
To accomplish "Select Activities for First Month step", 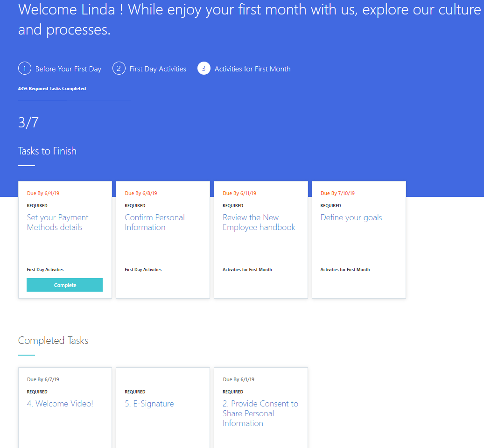I will (x=253, y=69).
